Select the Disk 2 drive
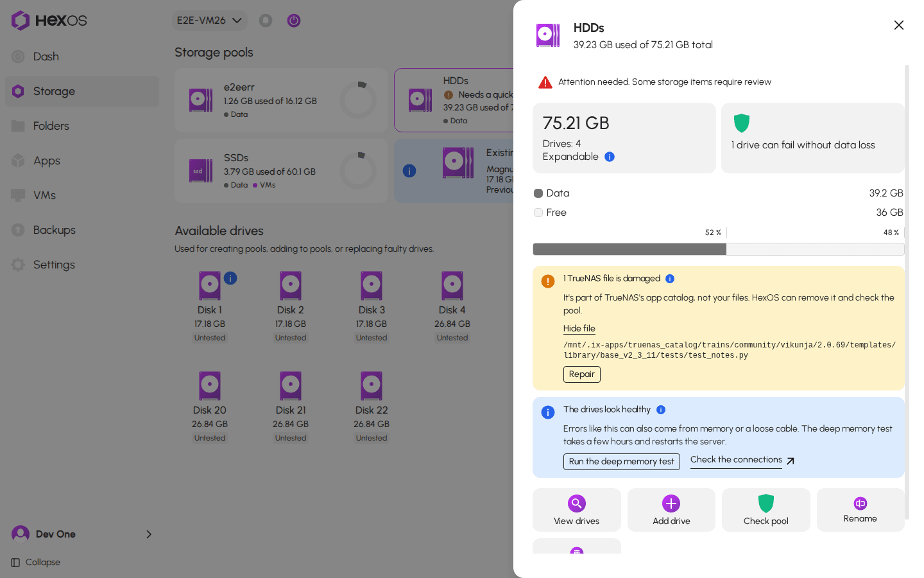924x578 pixels. pyautogui.click(x=291, y=307)
